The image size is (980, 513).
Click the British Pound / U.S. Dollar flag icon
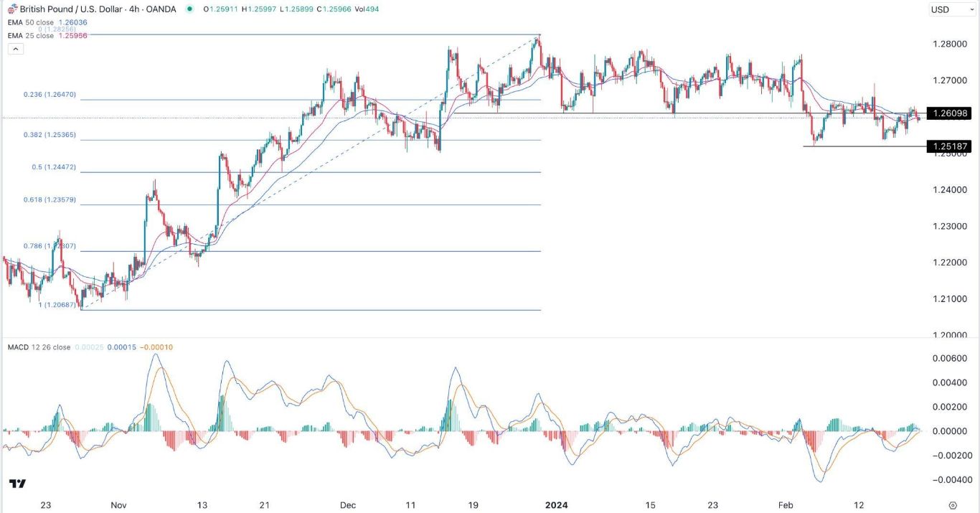(11, 9)
